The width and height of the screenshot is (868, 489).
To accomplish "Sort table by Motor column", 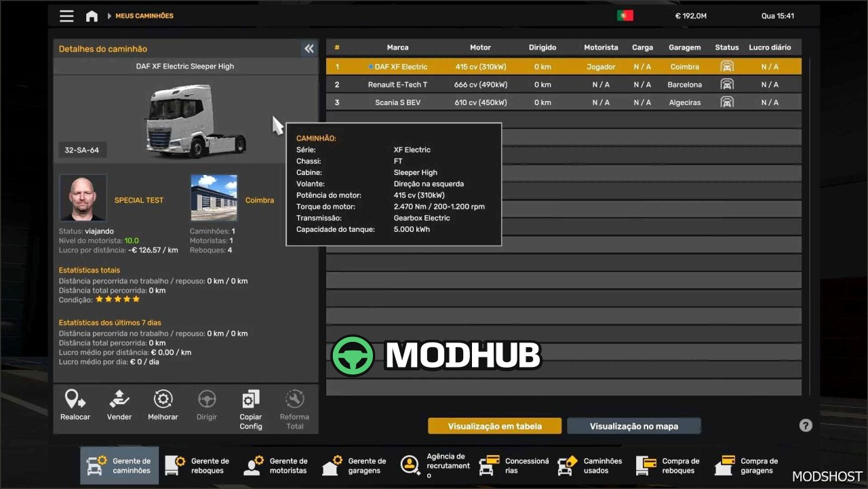I will point(480,47).
